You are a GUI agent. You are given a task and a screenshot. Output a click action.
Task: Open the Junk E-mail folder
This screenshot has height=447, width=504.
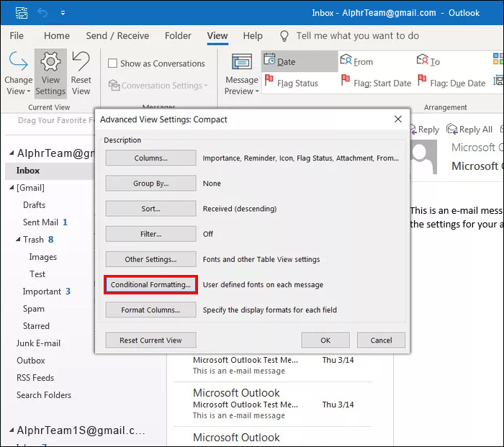click(x=38, y=343)
